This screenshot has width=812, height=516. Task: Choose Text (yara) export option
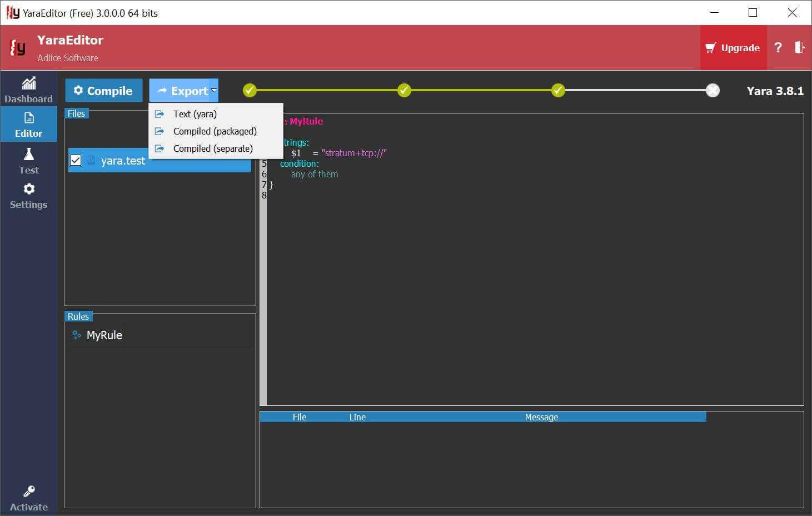[195, 114]
